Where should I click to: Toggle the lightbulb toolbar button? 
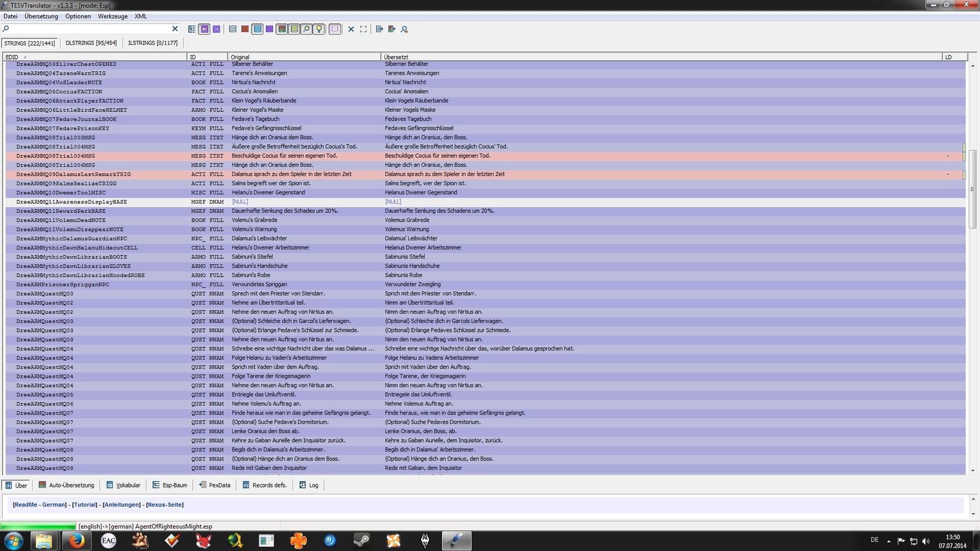(x=318, y=29)
